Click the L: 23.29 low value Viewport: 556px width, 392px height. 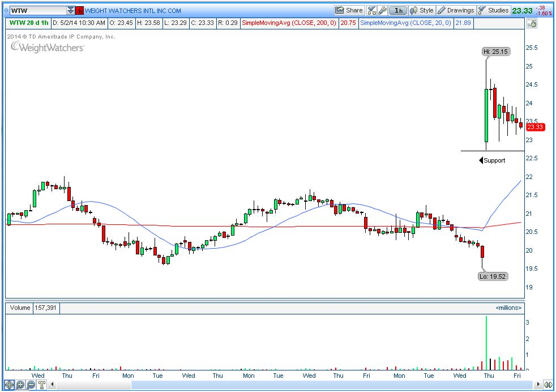pos(176,23)
